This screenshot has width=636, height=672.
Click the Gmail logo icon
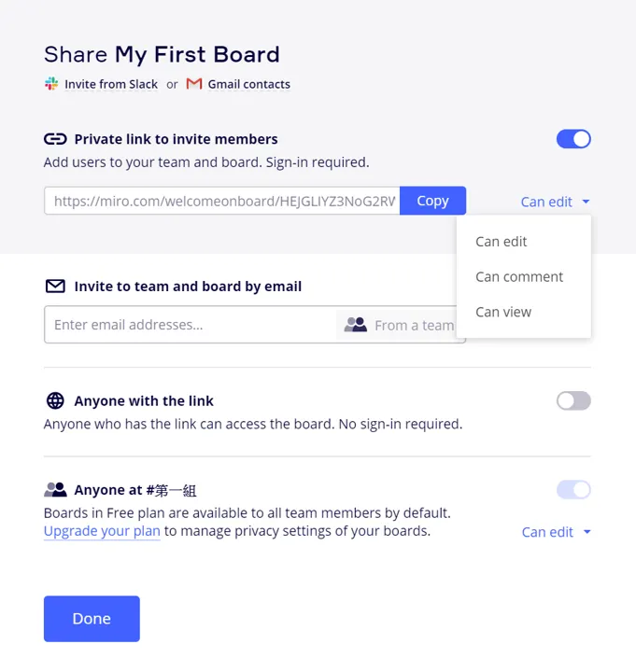click(194, 84)
